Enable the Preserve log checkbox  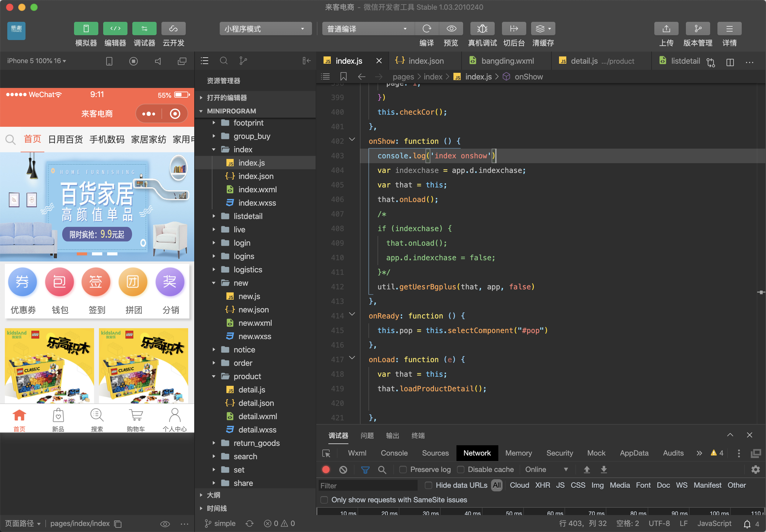coord(403,469)
